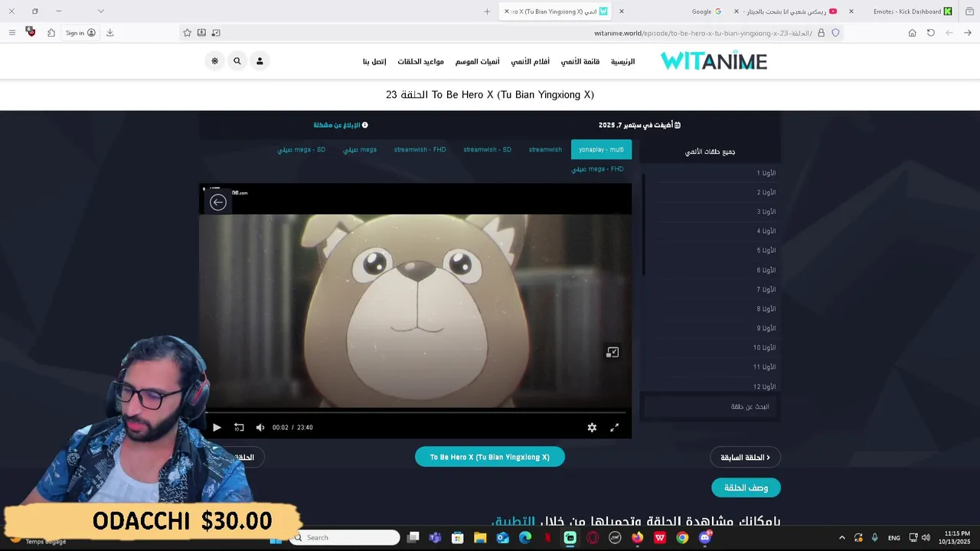Open the Firefox hamburger menu
The width and height of the screenshot is (980, 551).
point(11,33)
